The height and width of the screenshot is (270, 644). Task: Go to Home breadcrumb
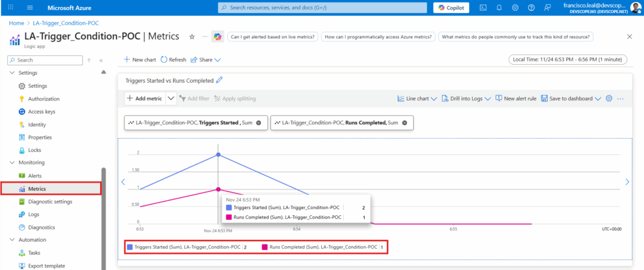pyautogui.click(x=16, y=23)
